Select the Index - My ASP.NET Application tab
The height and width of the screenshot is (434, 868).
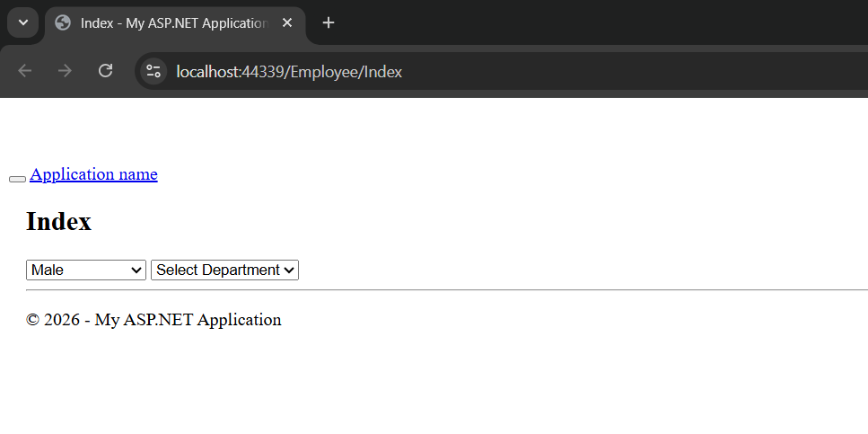click(x=172, y=22)
